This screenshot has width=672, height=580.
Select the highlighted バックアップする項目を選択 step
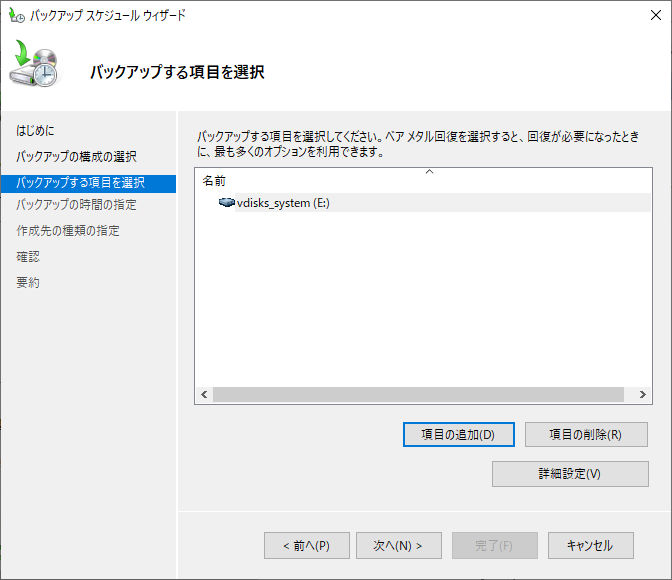click(x=88, y=183)
